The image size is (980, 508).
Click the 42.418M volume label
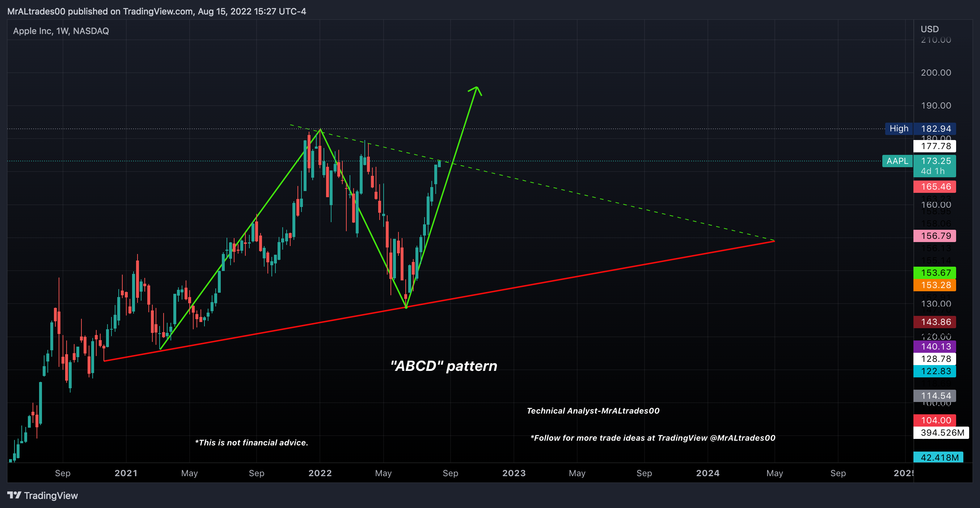(938, 457)
